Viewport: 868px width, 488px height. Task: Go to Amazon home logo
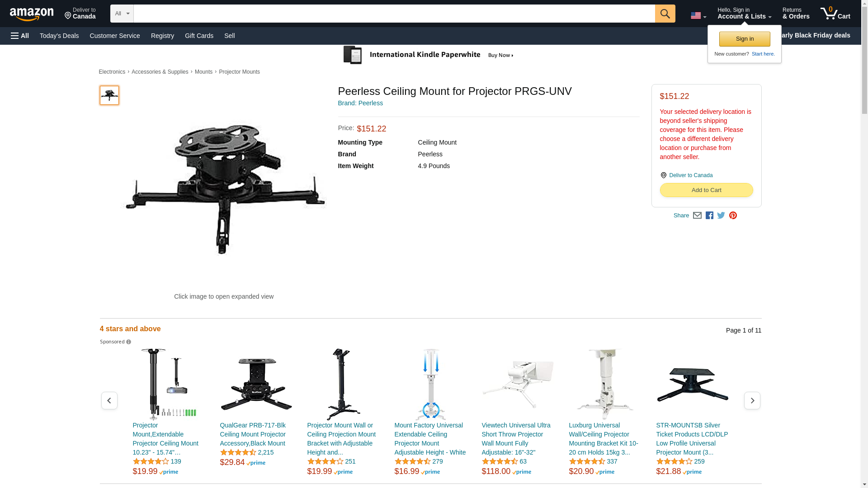coord(32,14)
